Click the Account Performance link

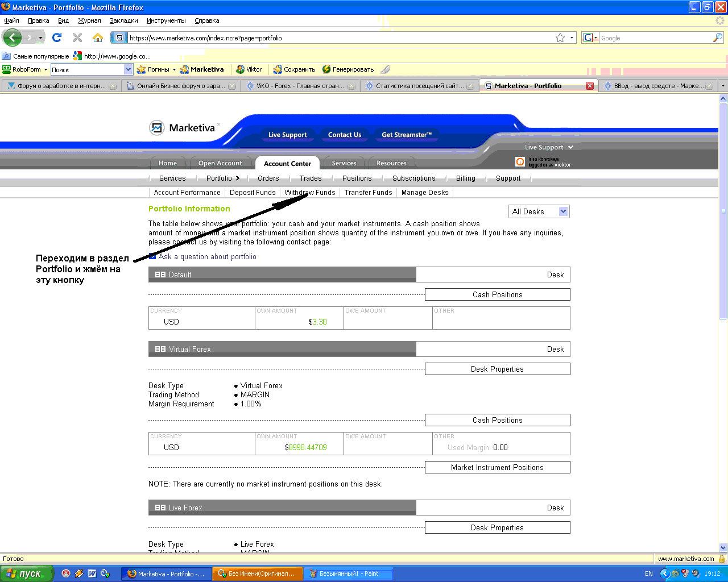pos(187,193)
